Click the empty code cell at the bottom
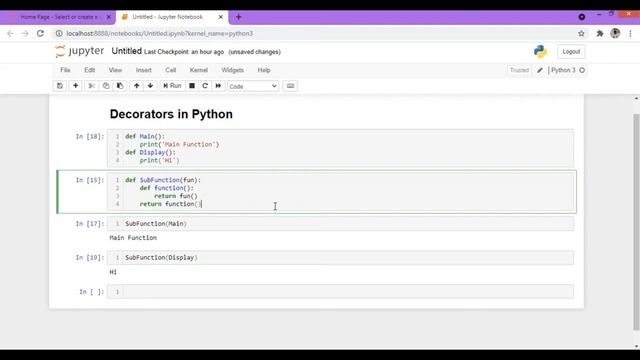 (x=340, y=291)
